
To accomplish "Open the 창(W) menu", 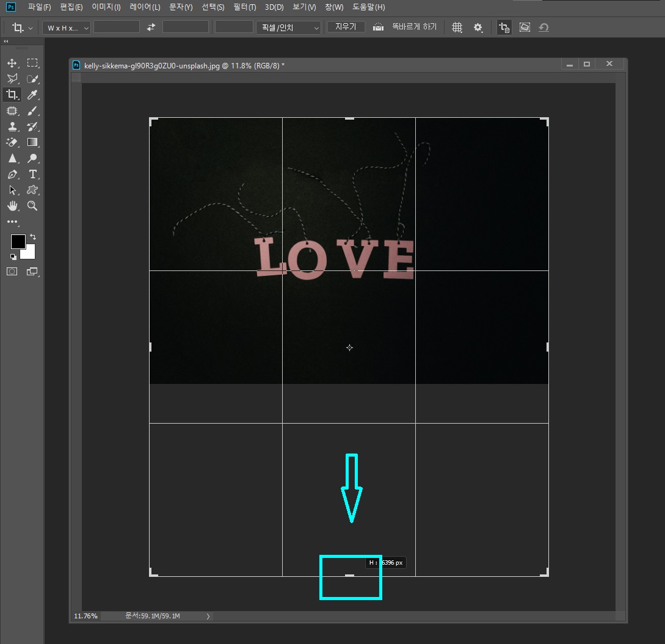I will click(334, 7).
